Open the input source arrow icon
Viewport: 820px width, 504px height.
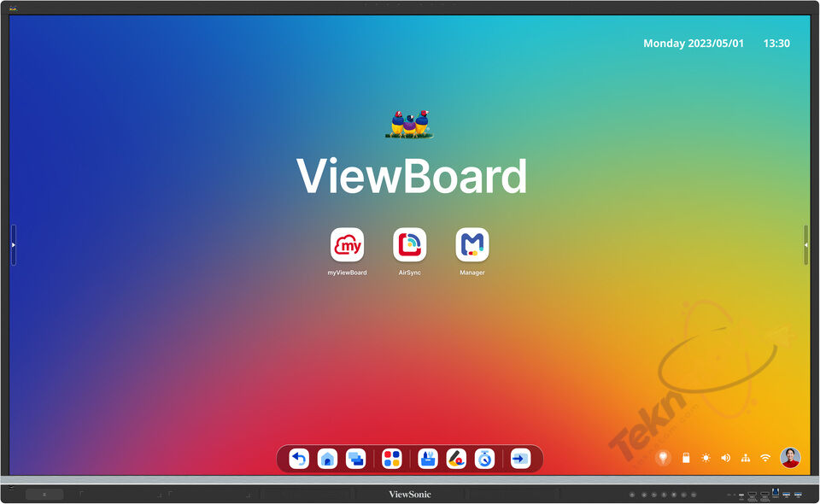(x=520, y=459)
